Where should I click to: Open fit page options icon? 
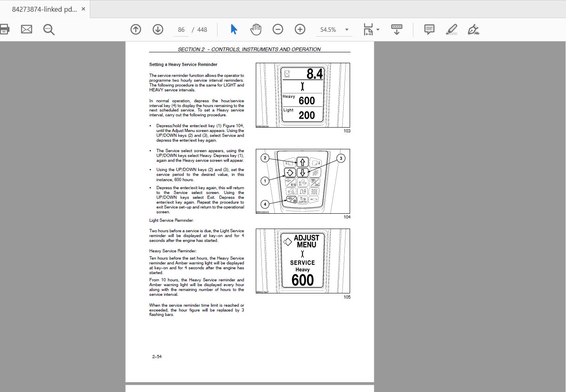pos(368,29)
